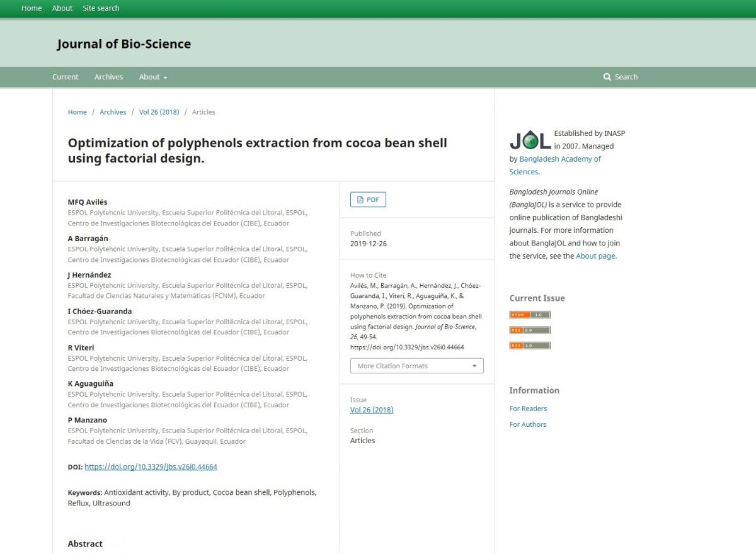The height and width of the screenshot is (554, 756).
Task: Click the Bangladesh Academy of Sciences link
Action: (x=559, y=159)
